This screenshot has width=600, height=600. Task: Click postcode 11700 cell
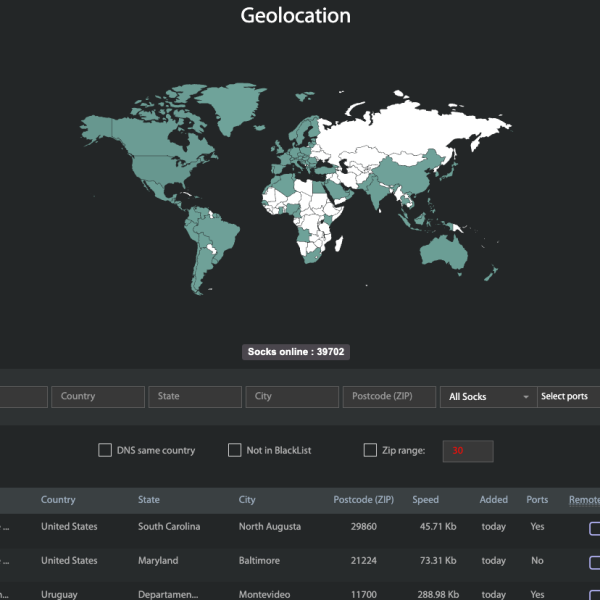coord(364,594)
